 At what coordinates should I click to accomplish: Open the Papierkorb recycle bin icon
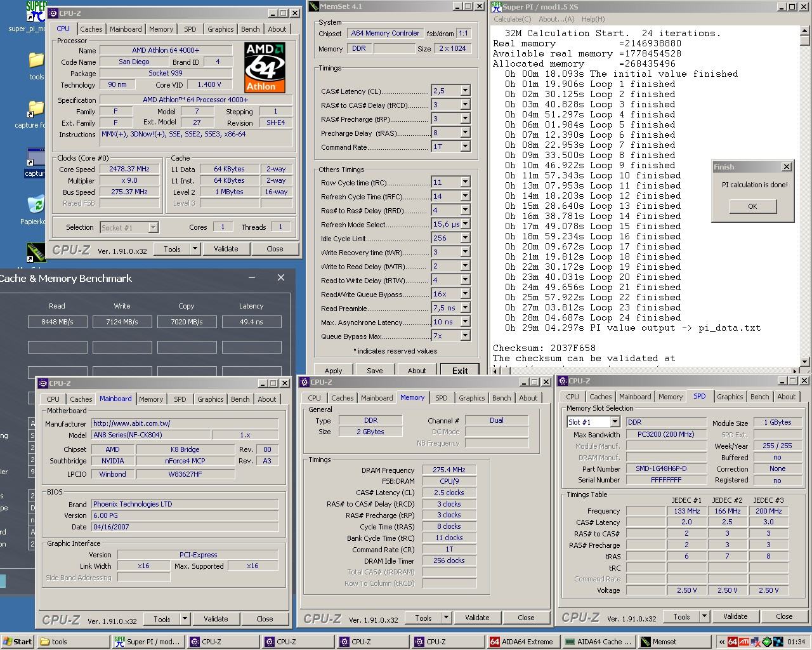click(36, 204)
